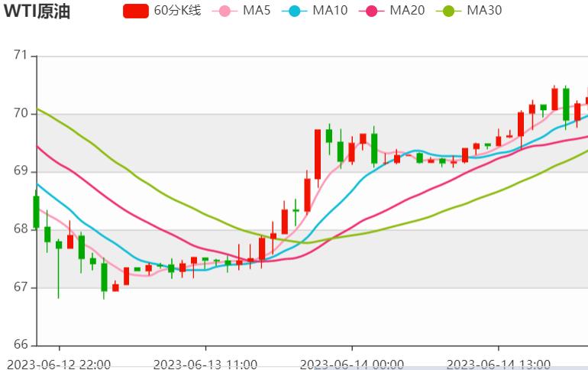
Task: Hide the MA30 moving average line
Action: (469, 11)
